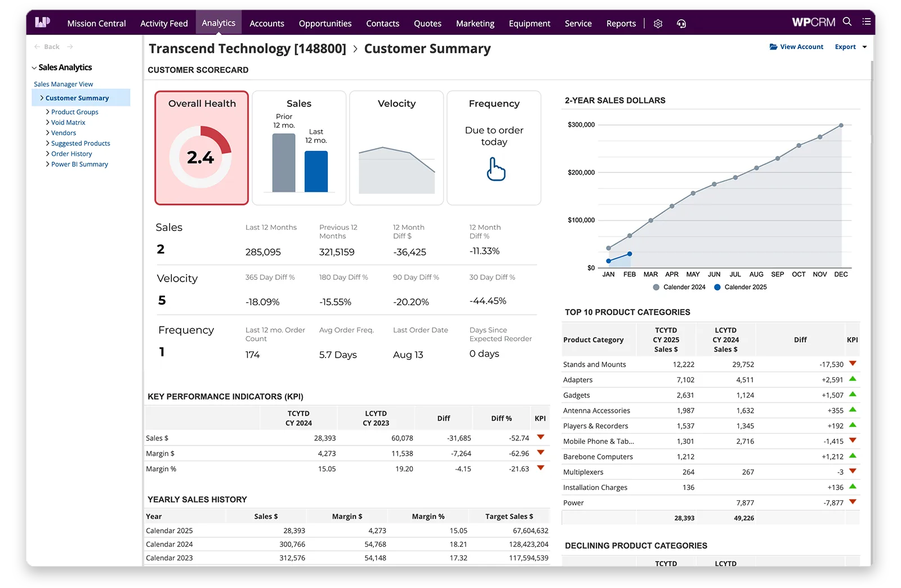
Task: Open the settings gear icon
Action: (x=658, y=24)
